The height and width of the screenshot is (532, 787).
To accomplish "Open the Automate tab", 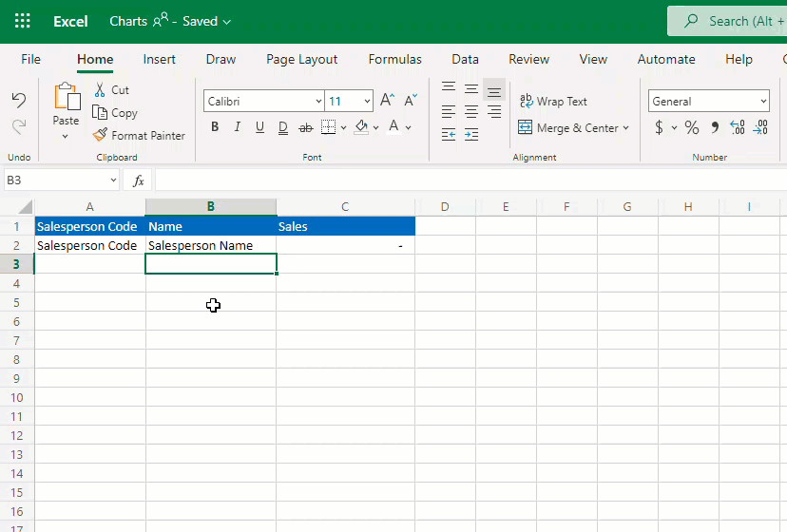I will [666, 59].
